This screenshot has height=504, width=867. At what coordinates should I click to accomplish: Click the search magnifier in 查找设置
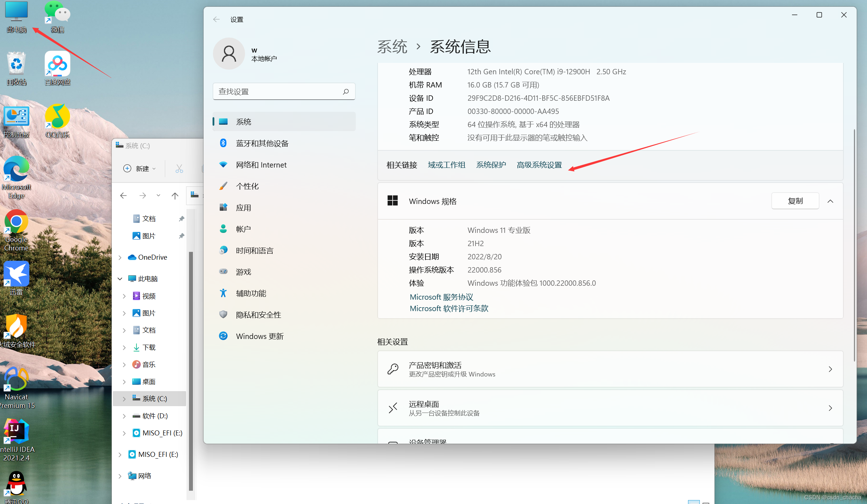345,92
